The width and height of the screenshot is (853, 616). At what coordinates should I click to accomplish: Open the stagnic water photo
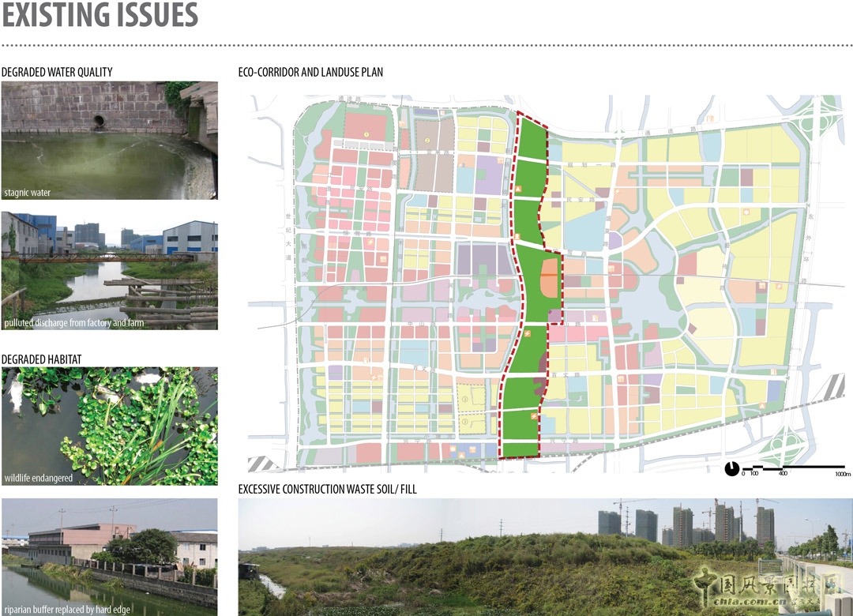(x=109, y=140)
